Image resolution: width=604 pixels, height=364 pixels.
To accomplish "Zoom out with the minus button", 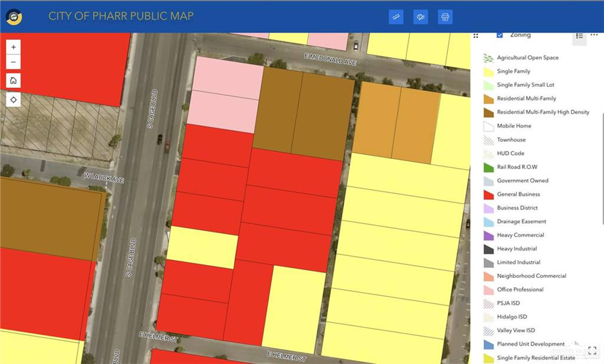I will pos(13,62).
